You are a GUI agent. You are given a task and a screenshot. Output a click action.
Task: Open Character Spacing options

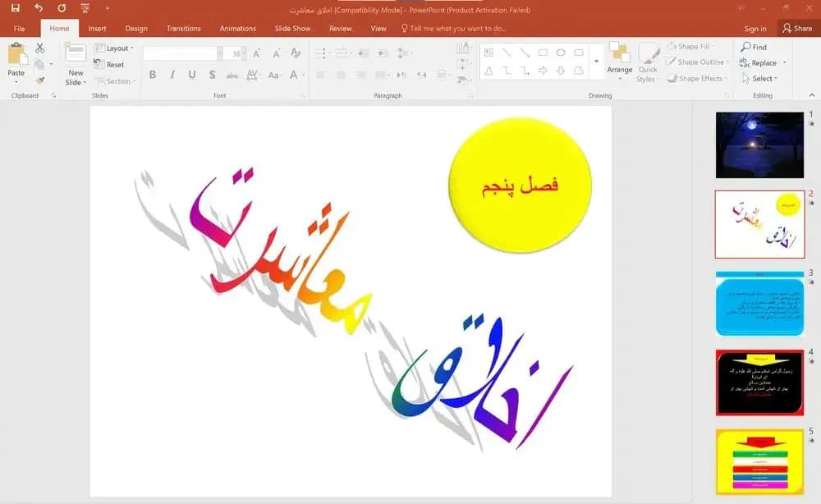coord(252,75)
